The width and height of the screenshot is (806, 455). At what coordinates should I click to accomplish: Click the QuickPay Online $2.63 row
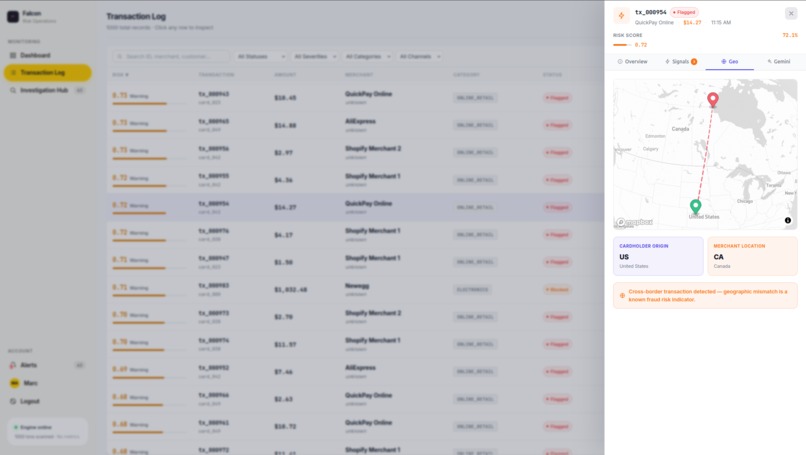355,399
